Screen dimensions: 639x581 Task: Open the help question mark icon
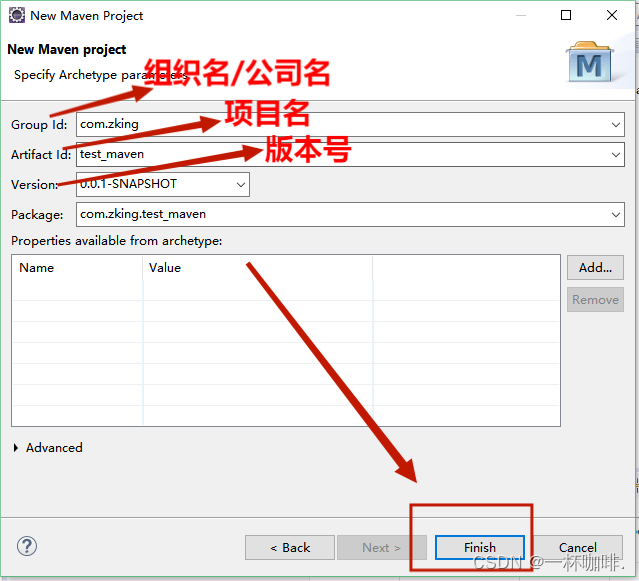(x=27, y=546)
